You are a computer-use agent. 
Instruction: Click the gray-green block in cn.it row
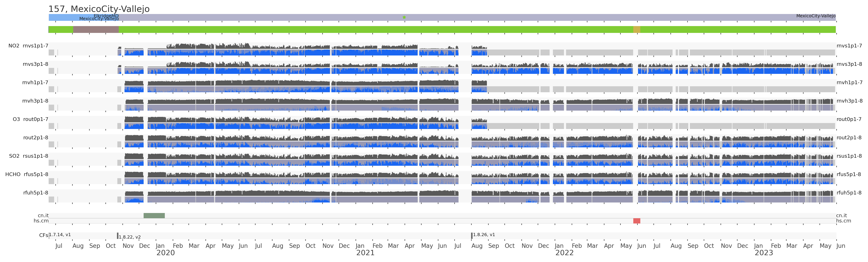tap(154, 215)
